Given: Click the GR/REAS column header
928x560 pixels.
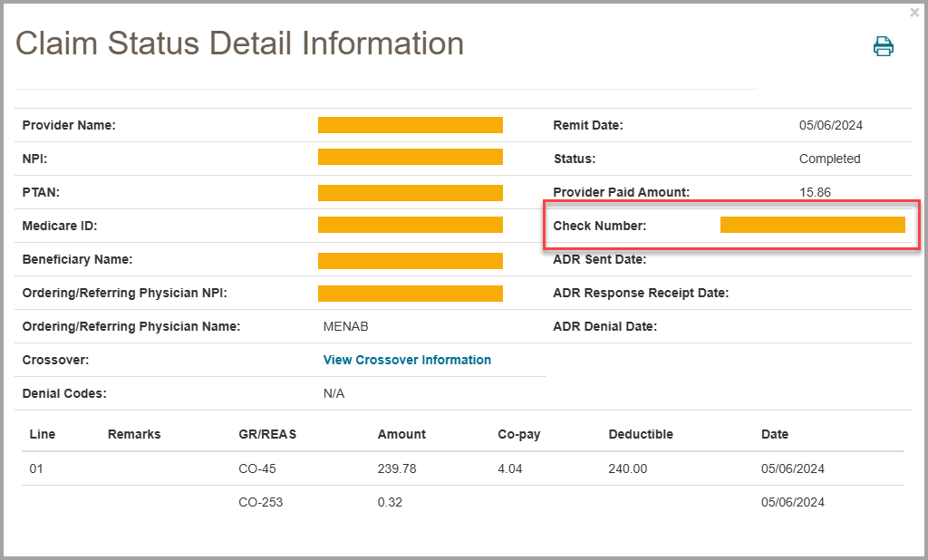Looking at the screenshot, I should (x=267, y=434).
